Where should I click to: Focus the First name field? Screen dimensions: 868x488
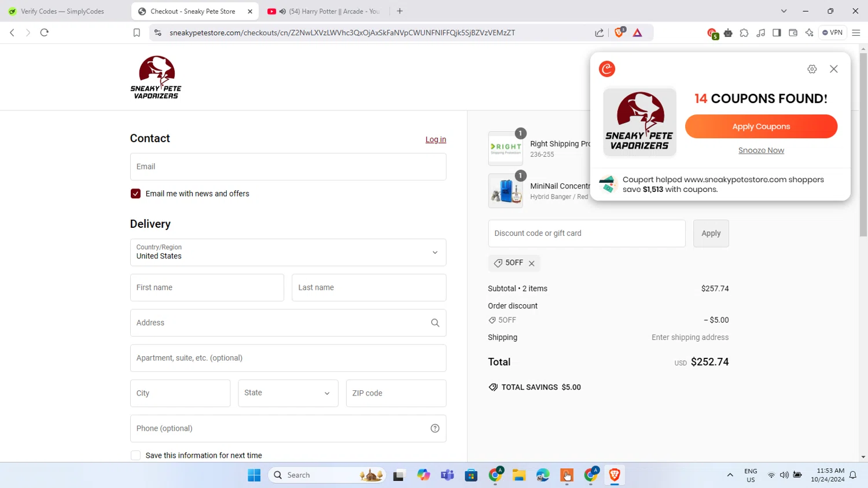point(207,287)
